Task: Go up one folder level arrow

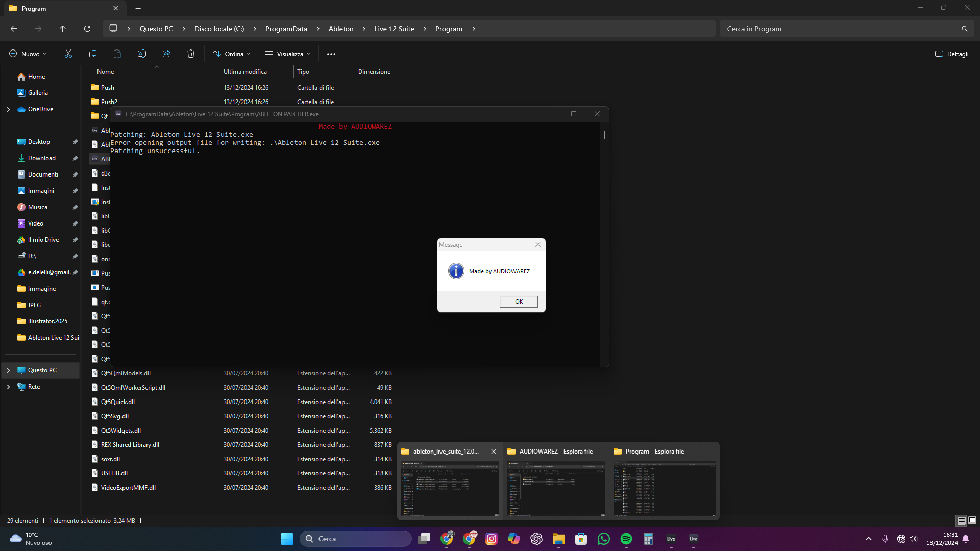Action: pyautogui.click(x=63, y=29)
